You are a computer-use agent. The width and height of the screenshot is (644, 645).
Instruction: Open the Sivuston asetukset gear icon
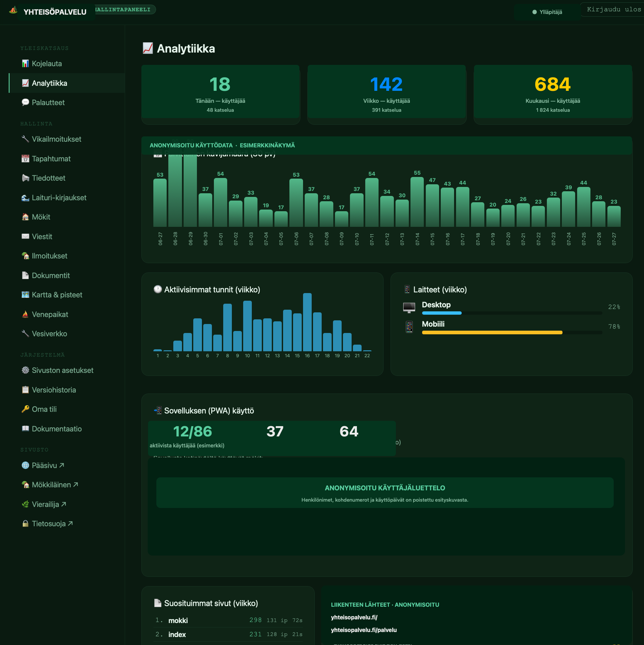pos(25,370)
